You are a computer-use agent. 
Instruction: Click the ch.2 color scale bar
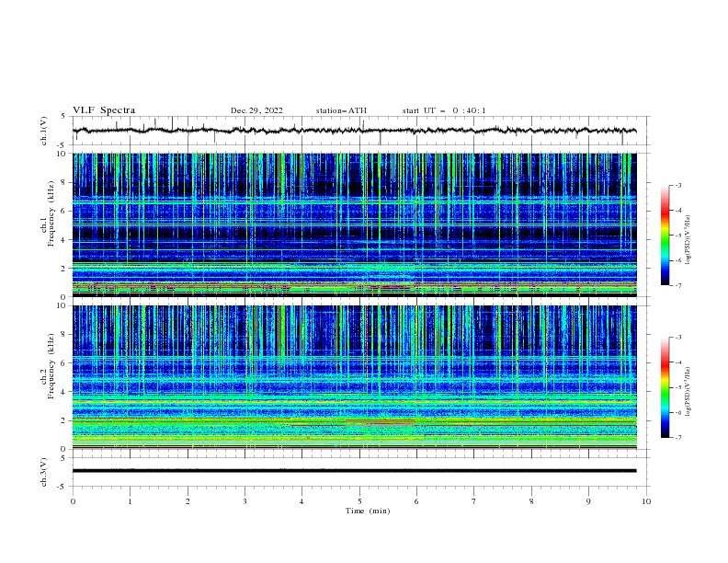[x=665, y=387]
